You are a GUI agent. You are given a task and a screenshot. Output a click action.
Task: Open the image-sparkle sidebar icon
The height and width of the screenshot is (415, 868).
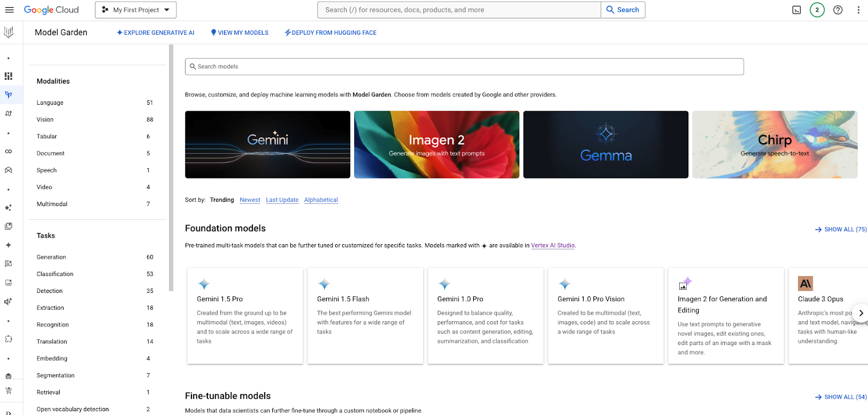pyautogui.click(x=8, y=283)
